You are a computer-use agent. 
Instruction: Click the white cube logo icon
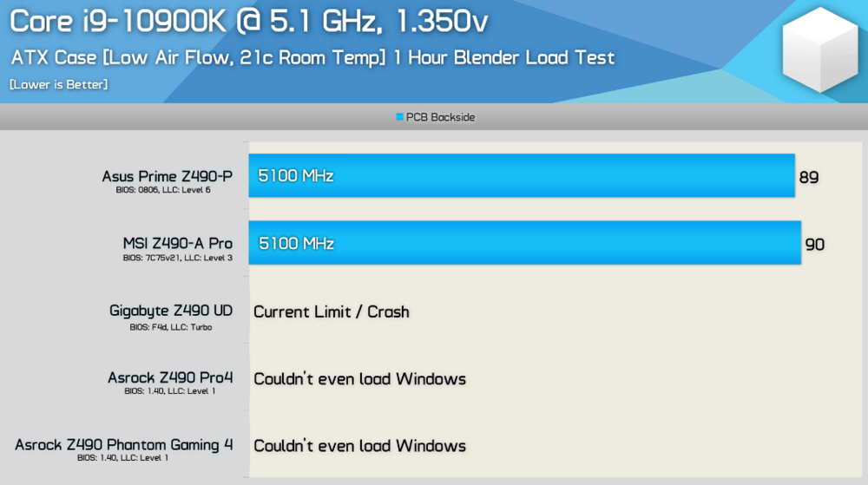tap(819, 51)
